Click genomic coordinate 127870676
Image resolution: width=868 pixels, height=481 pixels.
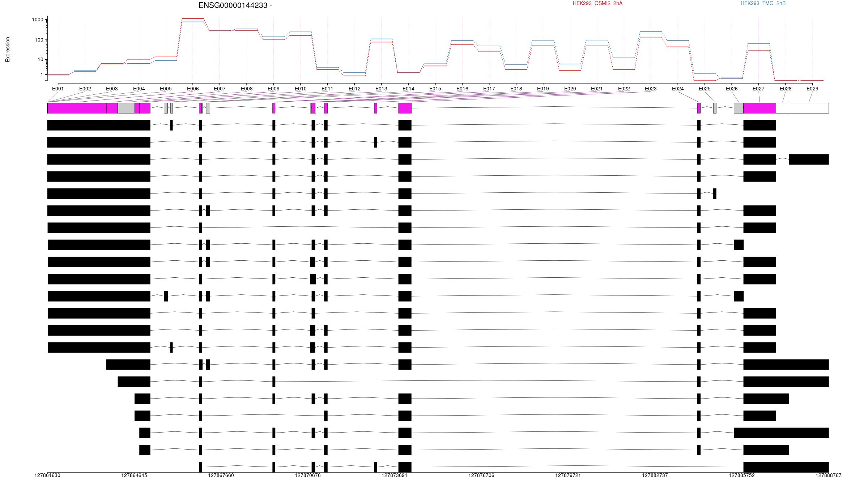point(308,475)
